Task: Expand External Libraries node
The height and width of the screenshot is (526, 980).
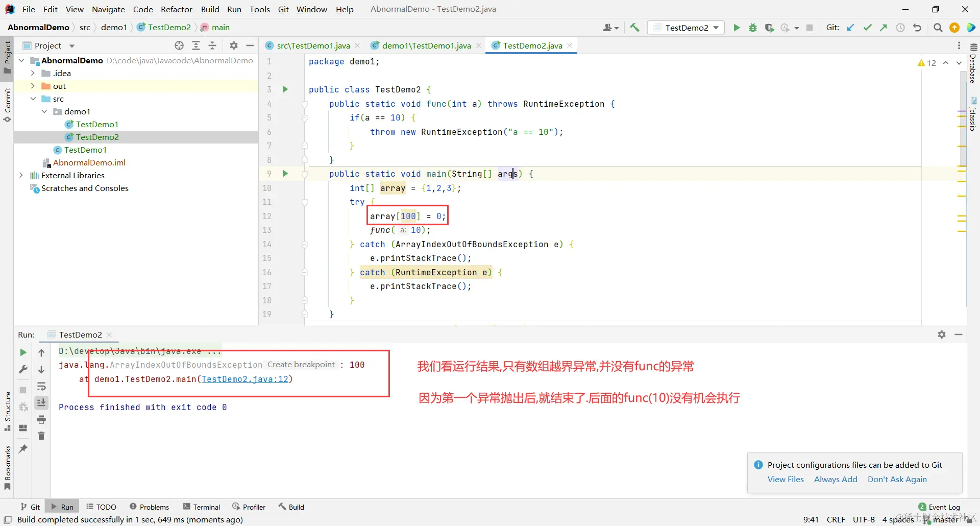Action: pos(21,175)
